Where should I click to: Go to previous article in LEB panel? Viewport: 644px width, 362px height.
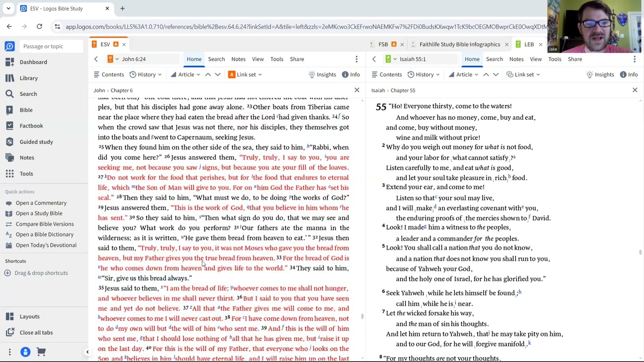[x=486, y=74]
